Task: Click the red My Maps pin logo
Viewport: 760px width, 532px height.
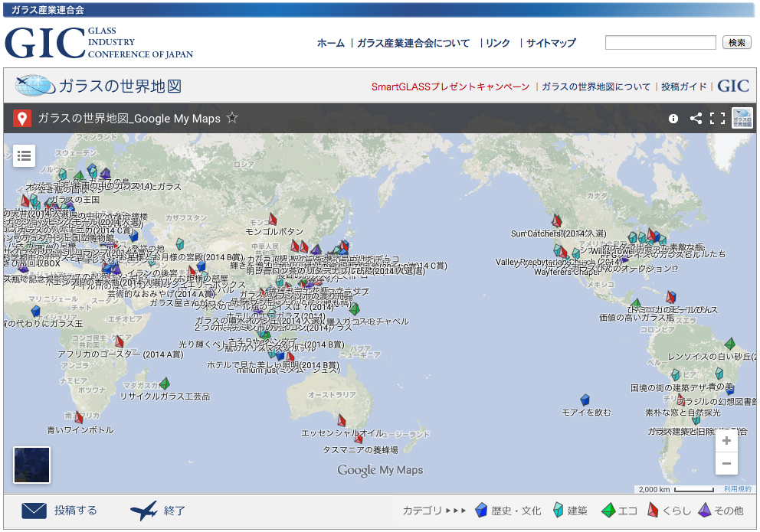Action: (x=21, y=118)
